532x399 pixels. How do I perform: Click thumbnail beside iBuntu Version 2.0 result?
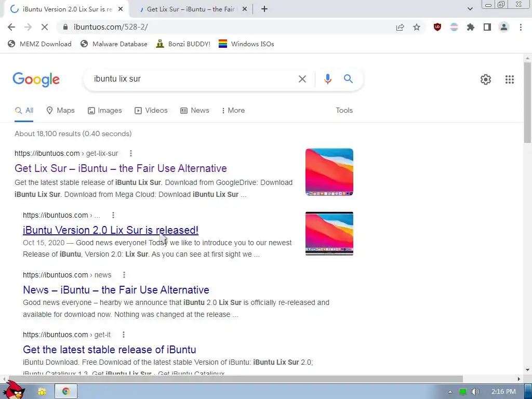[x=329, y=233]
